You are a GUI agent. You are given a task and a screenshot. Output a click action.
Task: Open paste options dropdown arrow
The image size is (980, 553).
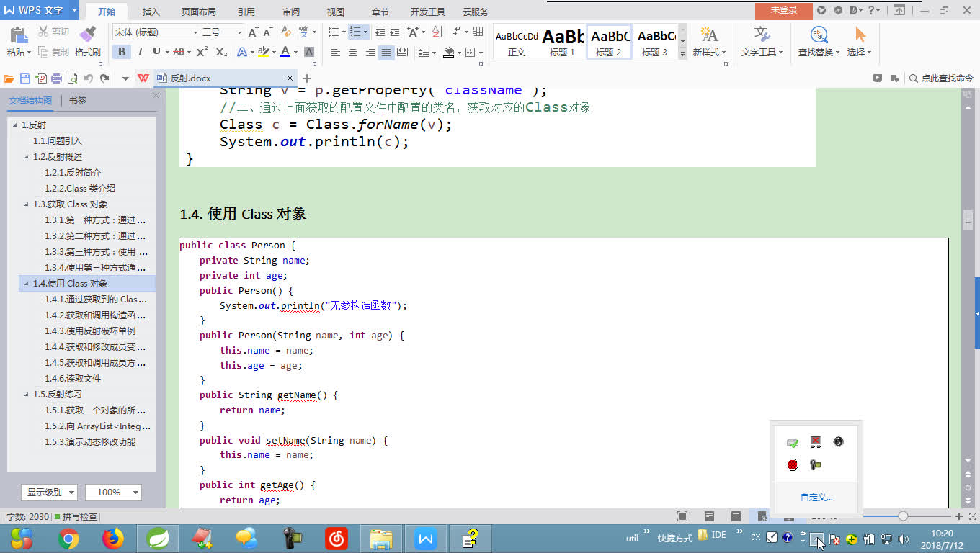pyautogui.click(x=29, y=53)
